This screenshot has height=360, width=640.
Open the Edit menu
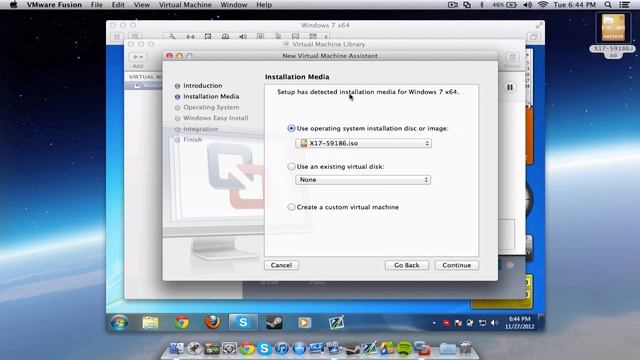point(118,5)
